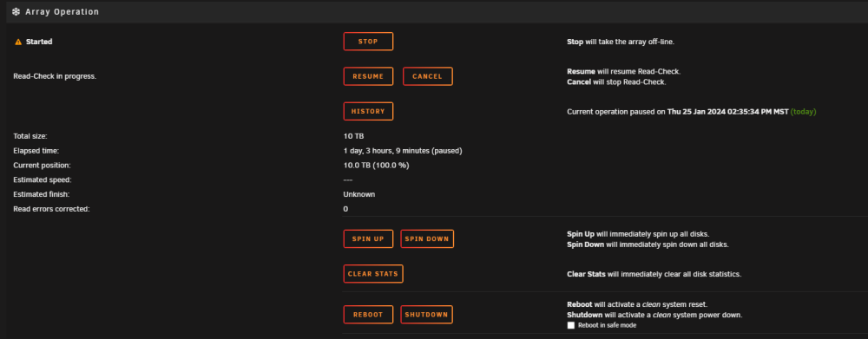Click 'Stop will take the array off-line.' description
The width and height of the screenshot is (868, 339).
point(621,42)
